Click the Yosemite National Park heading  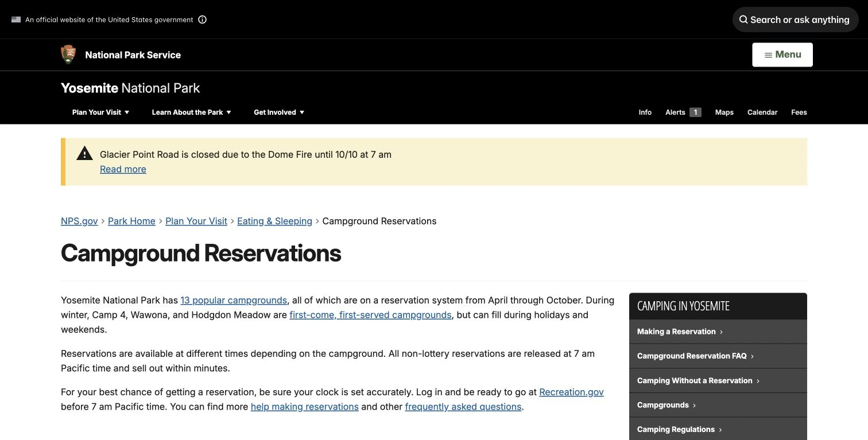point(130,88)
